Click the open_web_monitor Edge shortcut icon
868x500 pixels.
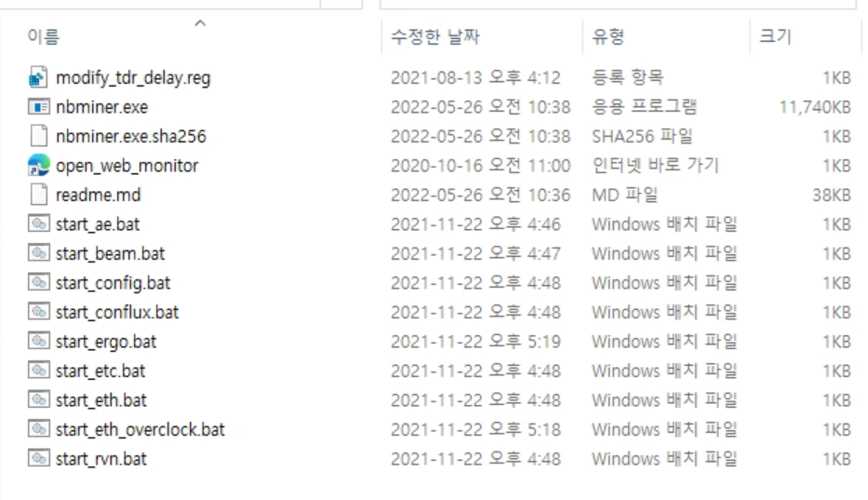click(x=38, y=165)
